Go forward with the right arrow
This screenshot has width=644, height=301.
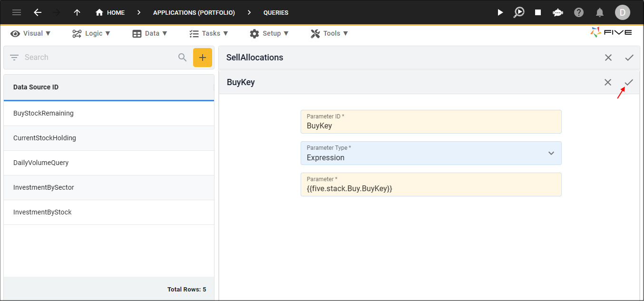57,12
